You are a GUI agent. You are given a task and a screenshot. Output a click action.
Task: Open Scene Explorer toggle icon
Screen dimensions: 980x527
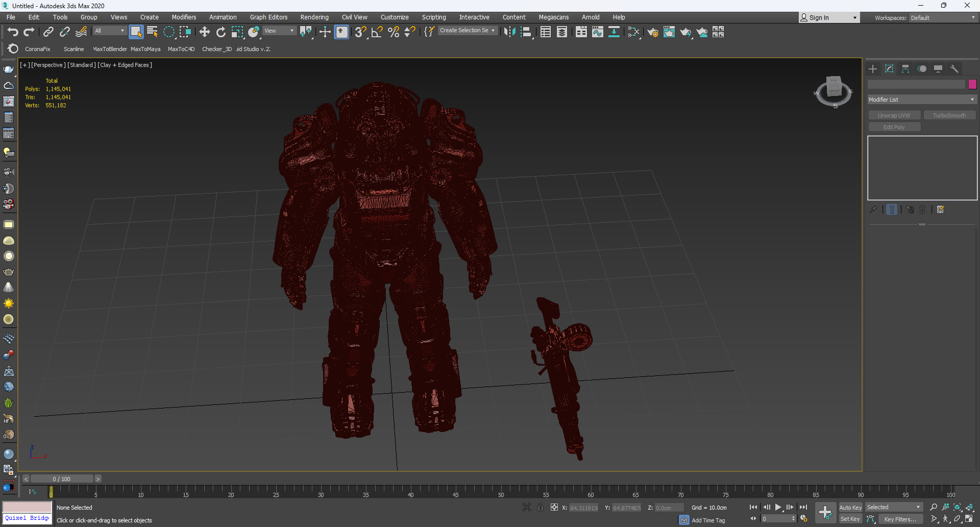click(546, 32)
